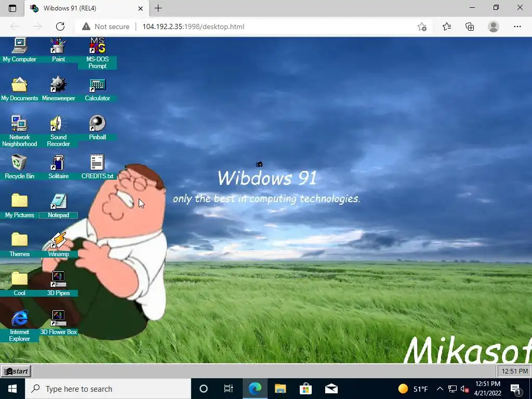Close the Wibdows 91 browser tab
The image size is (532, 399).
click(140, 8)
